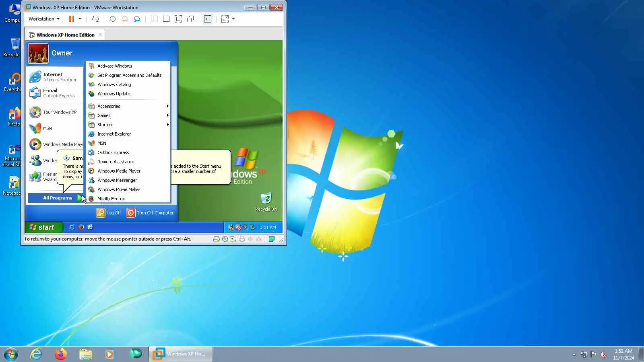Viewport: 644px width, 362px height.
Task: Open Internet Explorer in All Programs list
Action: [128, 134]
